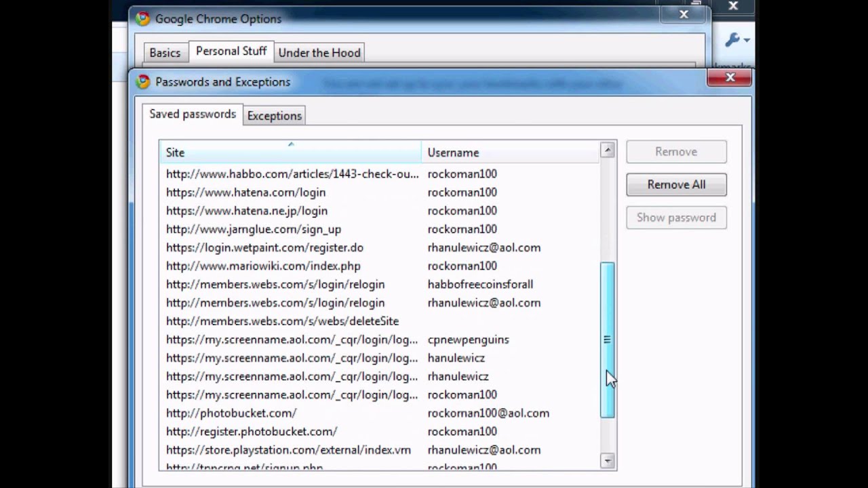Select the aol.com login row for cpnewpenguins
The height and width of the screenshot is (488, 868).
pyautogui.click(x=380, y=340)
